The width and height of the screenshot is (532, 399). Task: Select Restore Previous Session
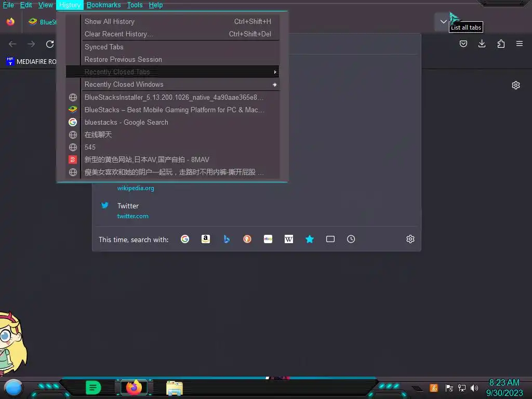pyautogui.click(x=172, y=59)
